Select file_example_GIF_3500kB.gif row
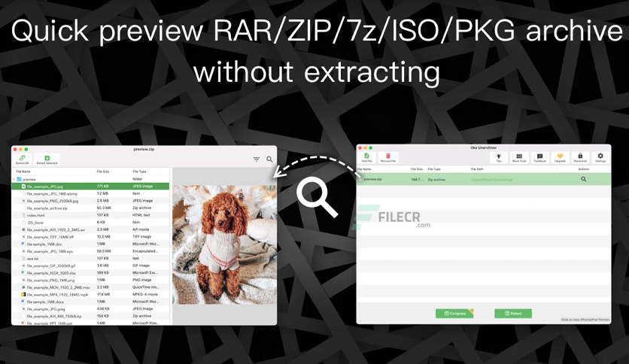Image resolution: width=629 pixels, height=364 pixels. point(90,265)
